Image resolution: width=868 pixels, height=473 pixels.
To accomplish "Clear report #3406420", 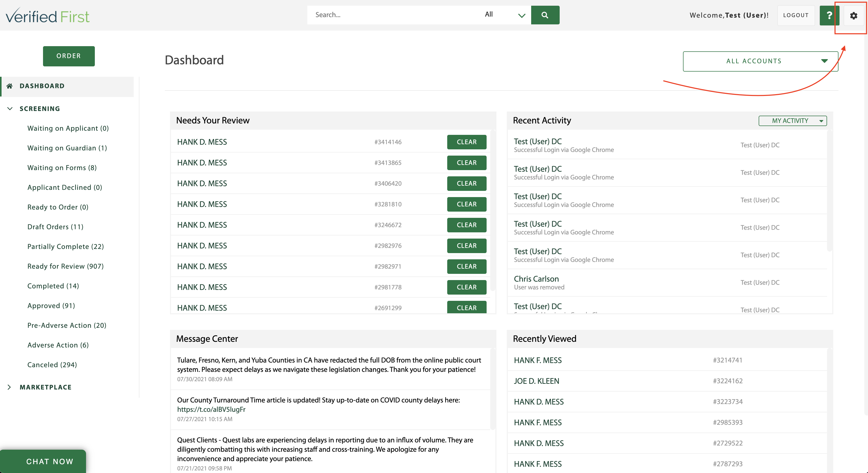I will click(x=467, y=183).
